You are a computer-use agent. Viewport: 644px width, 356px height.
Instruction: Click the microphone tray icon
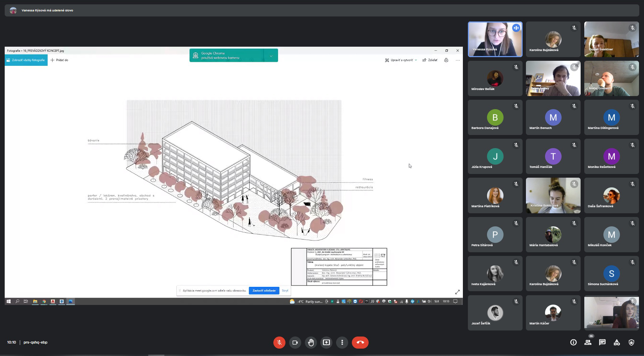(407, 302)
